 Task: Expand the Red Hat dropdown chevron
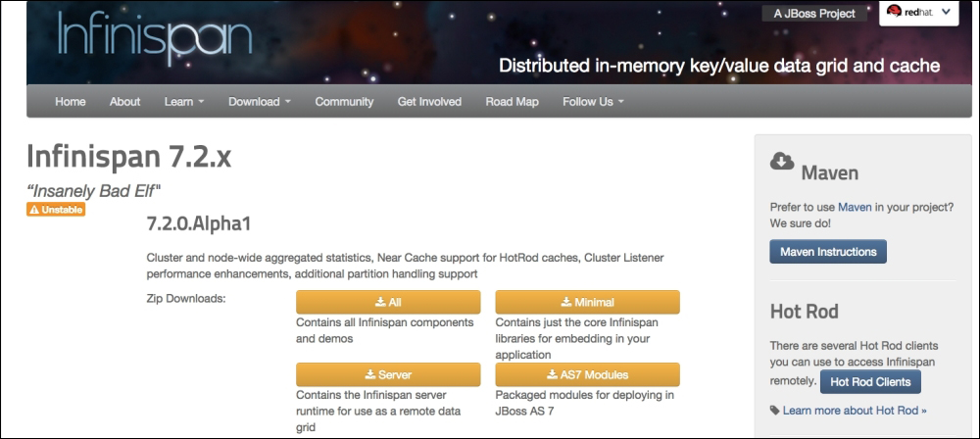pyautogui.click(x=946, y=13)
